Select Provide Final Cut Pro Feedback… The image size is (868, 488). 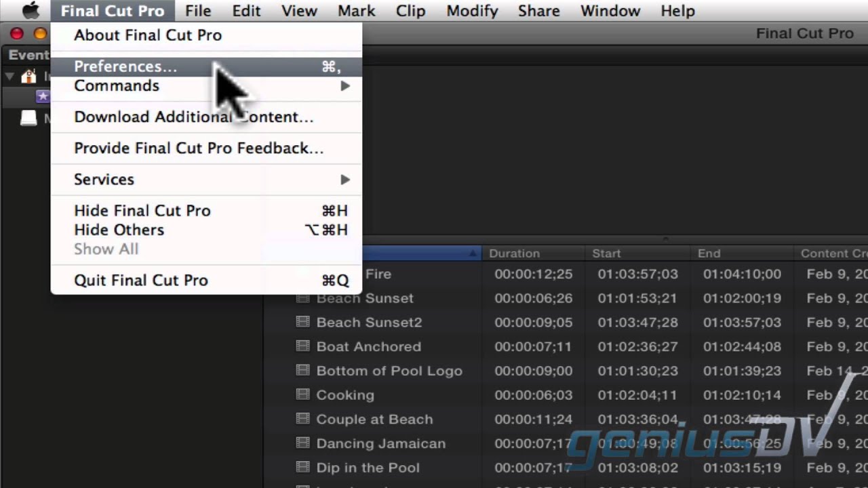206,148
